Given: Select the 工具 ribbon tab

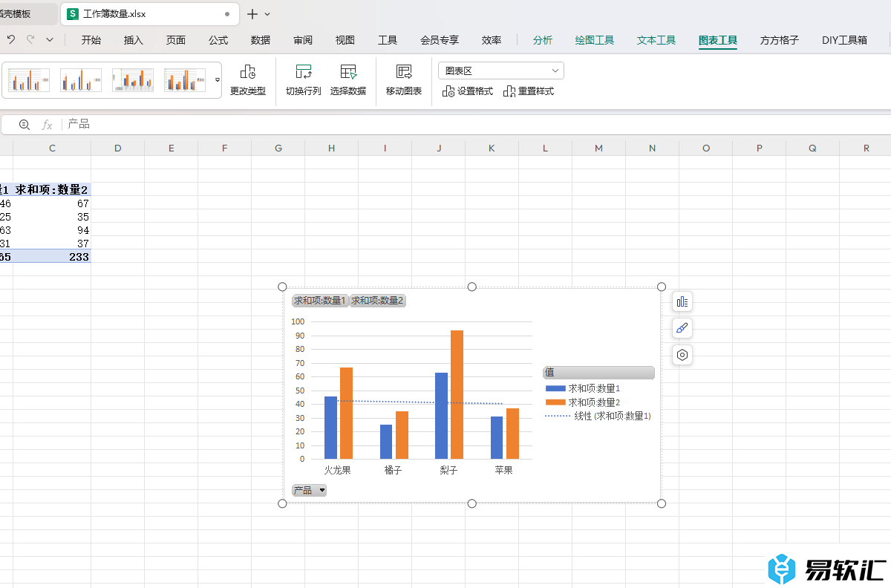Looking at the screenshot, I should 388,40.
